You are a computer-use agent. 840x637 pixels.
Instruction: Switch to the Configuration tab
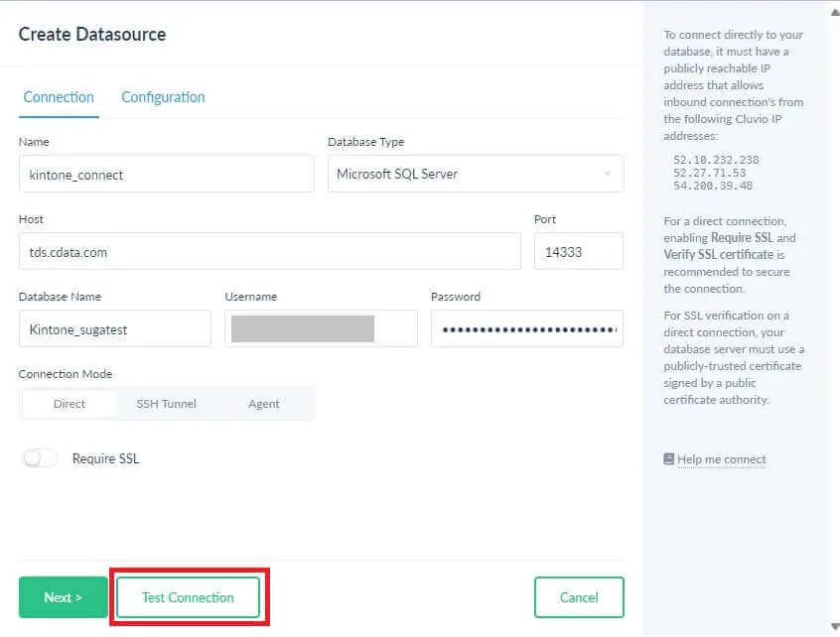coord(163,97)
